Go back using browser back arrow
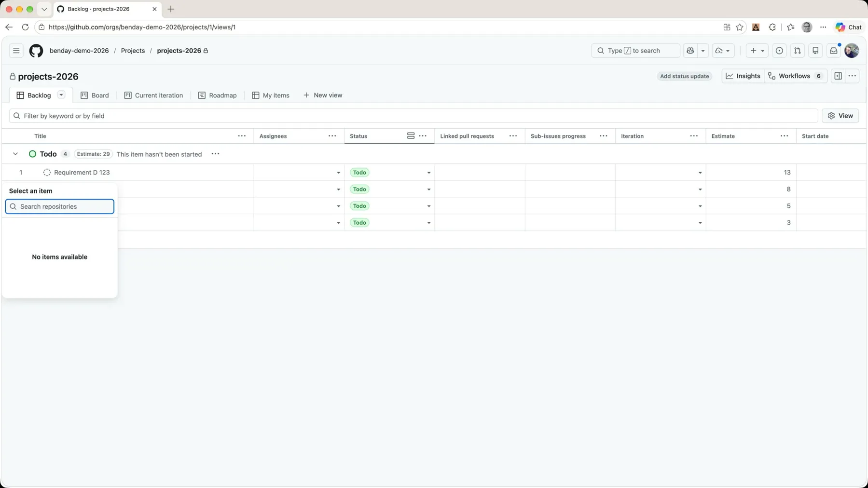868x488 pixels. click(x=9, y=27)
